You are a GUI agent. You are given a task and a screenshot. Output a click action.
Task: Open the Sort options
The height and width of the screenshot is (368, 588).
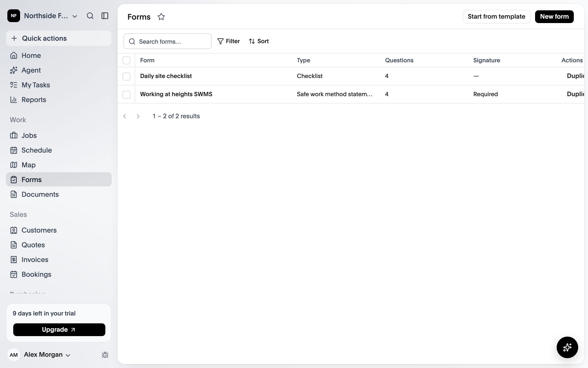[259, 41]
